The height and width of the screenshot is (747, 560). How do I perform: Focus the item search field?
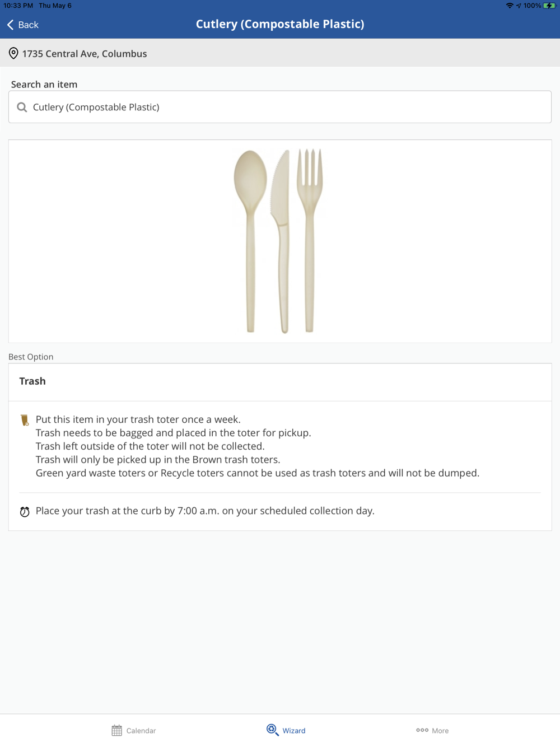tap(280, 107)
